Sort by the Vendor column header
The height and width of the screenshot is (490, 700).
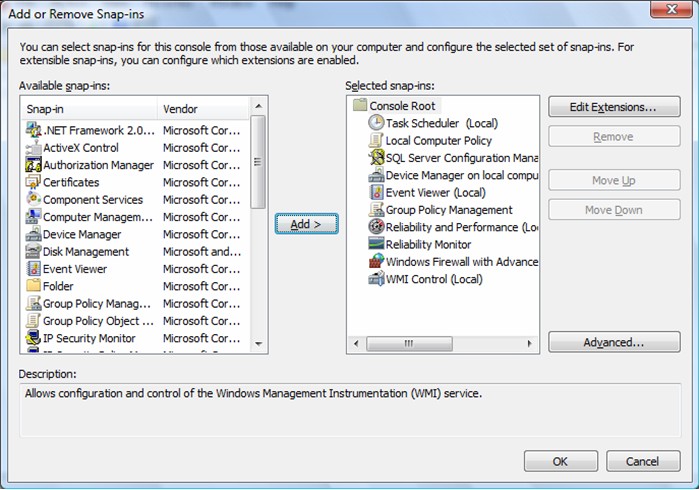[203, 109]
